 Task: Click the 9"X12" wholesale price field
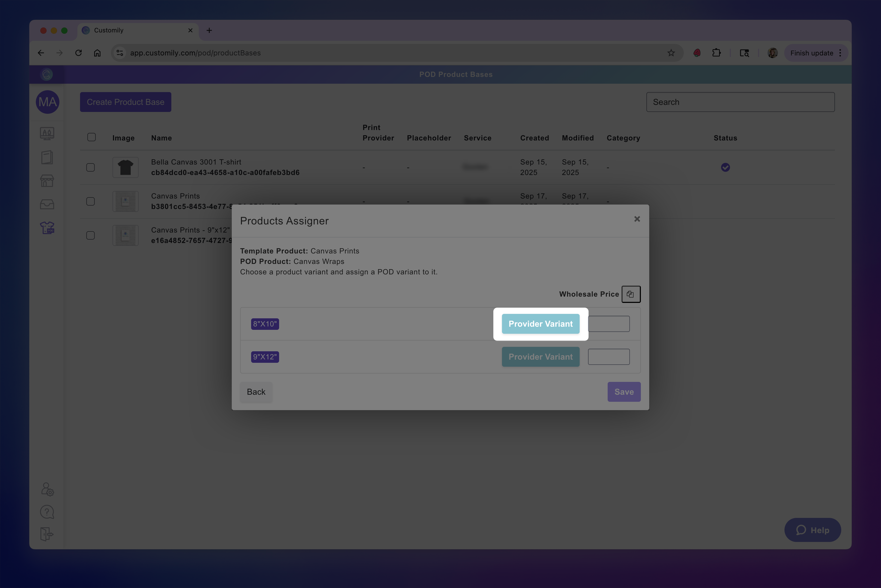608,357
